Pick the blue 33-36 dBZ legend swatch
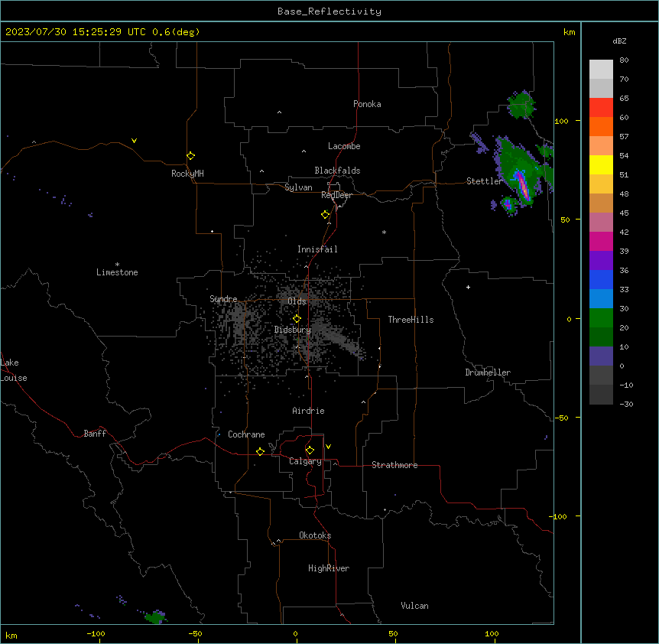This screenshot has width=659, height=644. point(601,279)
